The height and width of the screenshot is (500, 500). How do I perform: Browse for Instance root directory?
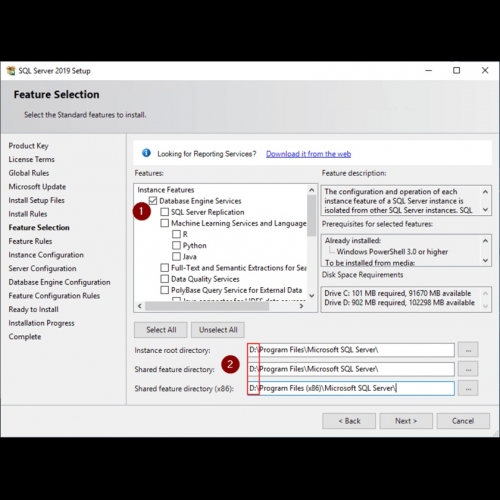point(468,350)
